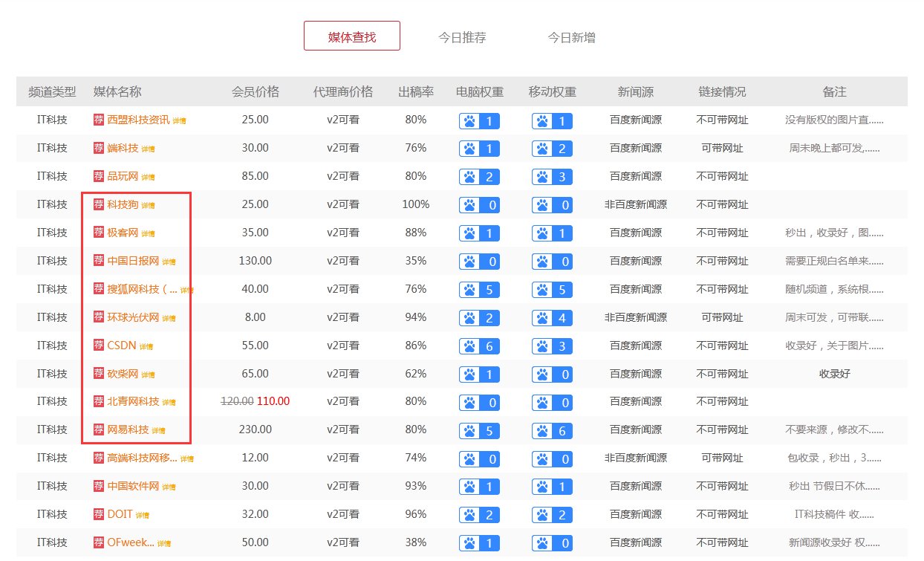
Task: Click the 媒体名称 column header
Action: (117, 92)
